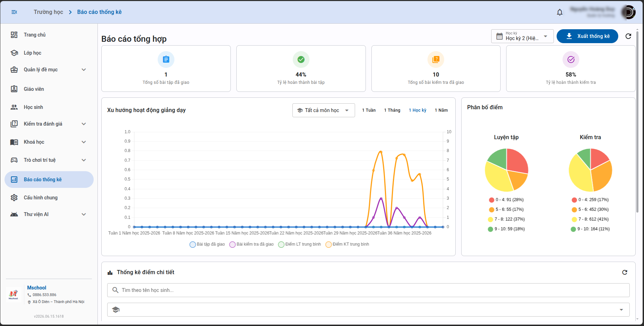Toggle Điểm LT trung bình legend series
The width and height of the screenshot is (644, 326).
pyautogui.click(x=300, y=244)
